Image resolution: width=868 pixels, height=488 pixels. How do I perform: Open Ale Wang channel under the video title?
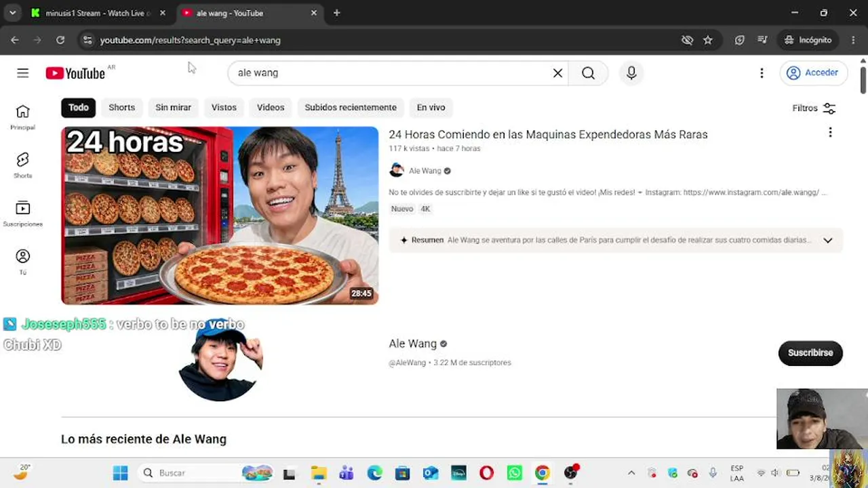[x=425, y=171]
